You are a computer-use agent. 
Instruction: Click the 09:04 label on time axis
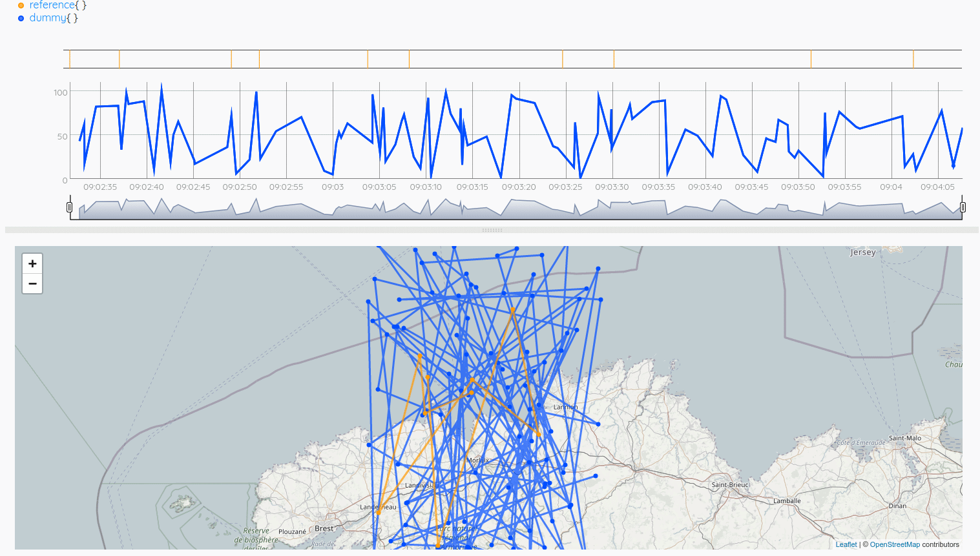[x=891, y=187]
